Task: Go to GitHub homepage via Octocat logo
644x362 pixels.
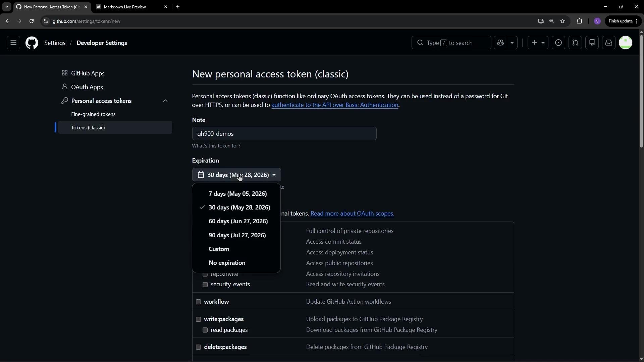Action: (32, 43)
